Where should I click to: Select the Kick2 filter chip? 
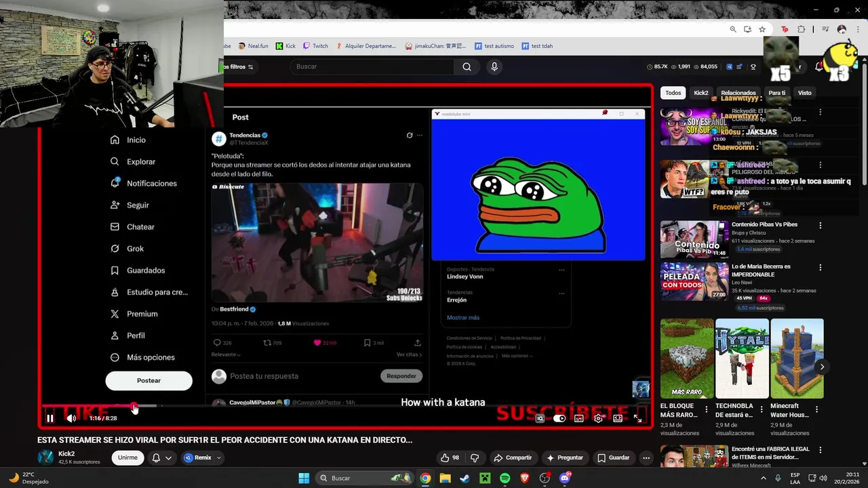tap(701, 93)
